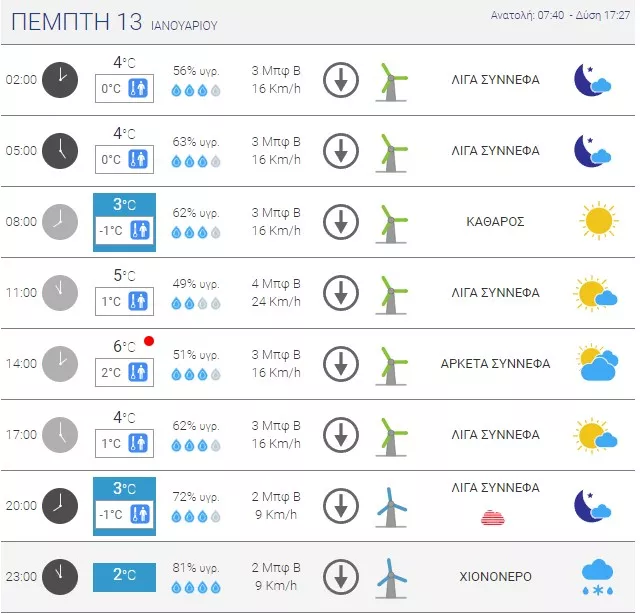
Task: Click the red striped cloud warning icon
Action: pyautogui.click(x=493, y=518)
